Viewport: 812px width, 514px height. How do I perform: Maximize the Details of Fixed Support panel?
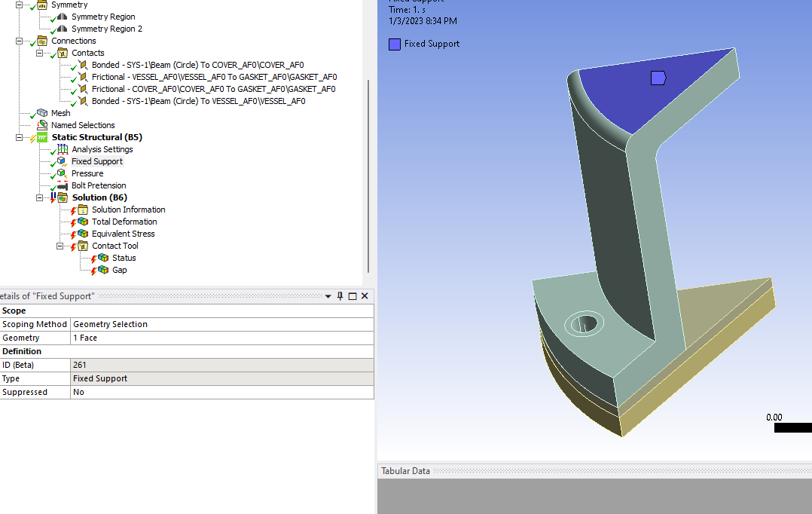click(x=353, y=296)
